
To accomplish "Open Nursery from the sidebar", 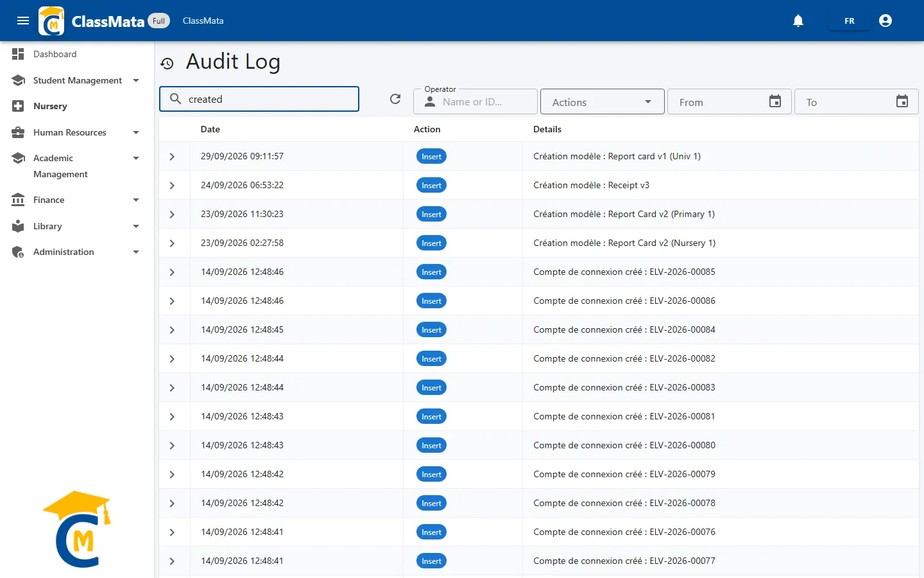I will point(77,106).
